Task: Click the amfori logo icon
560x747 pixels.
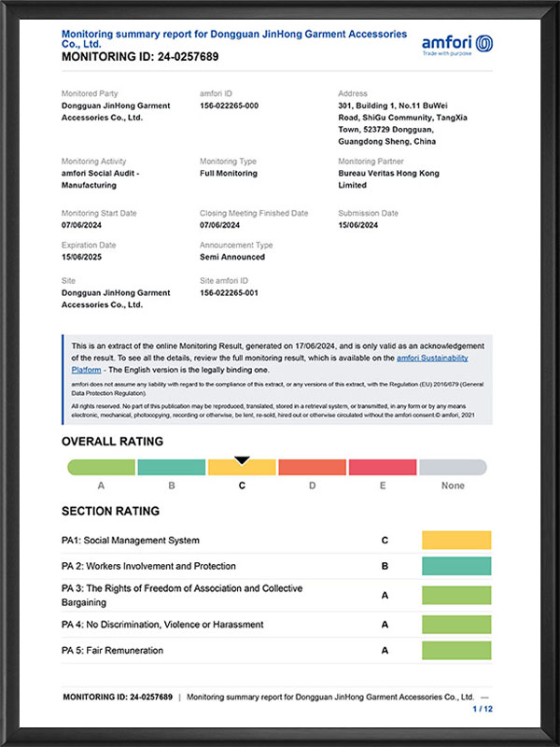Action: pyautogui.click(x=484, y=43)
